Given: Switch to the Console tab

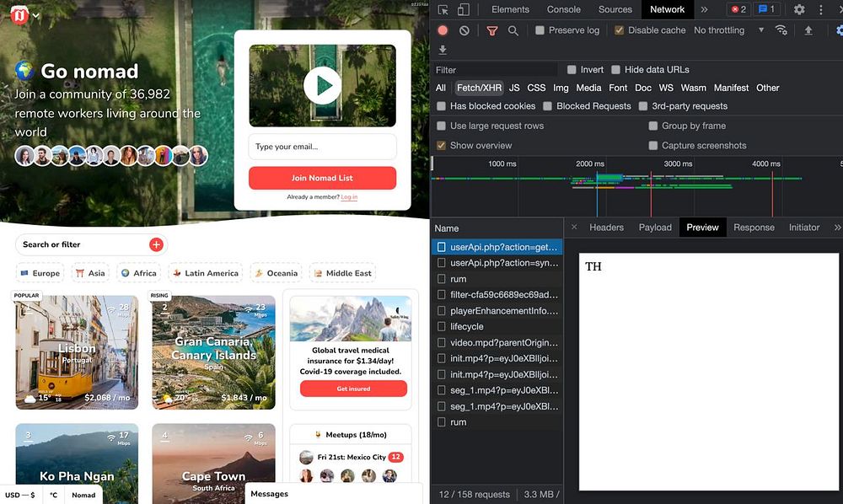Looking at the screenshot, I should click(x=563, y=9).
